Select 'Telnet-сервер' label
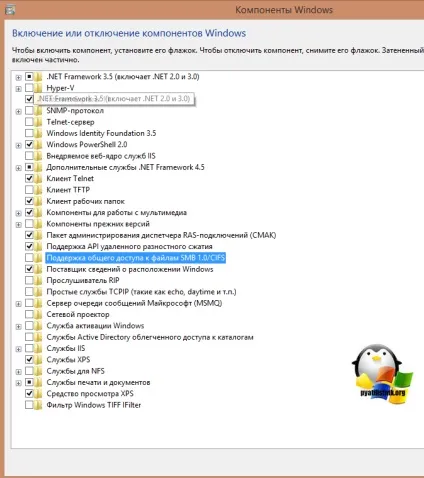 (x=71, y=122)
